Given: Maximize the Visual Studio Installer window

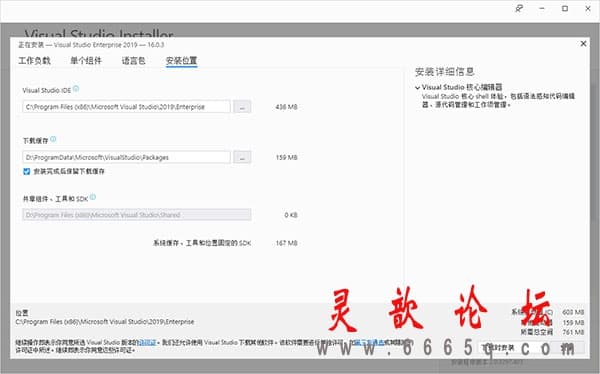Looking at the screenshot, I should pyautogui.click(x=565, y=8).
